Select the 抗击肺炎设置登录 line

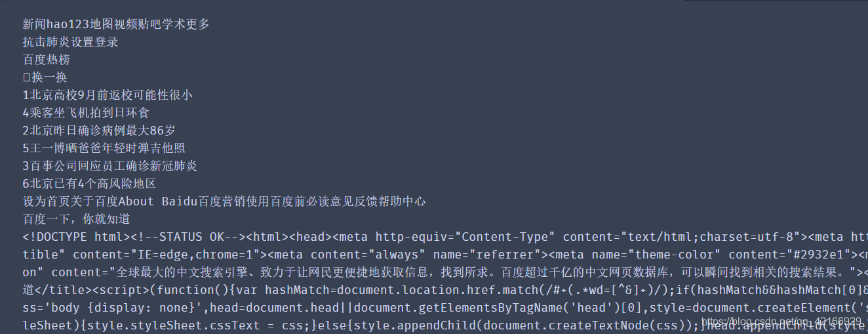tap(70, 42)
